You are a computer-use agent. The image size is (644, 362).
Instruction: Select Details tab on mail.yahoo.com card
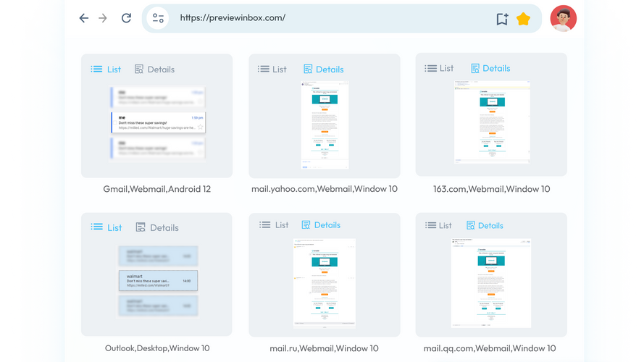tap(324, 70)
